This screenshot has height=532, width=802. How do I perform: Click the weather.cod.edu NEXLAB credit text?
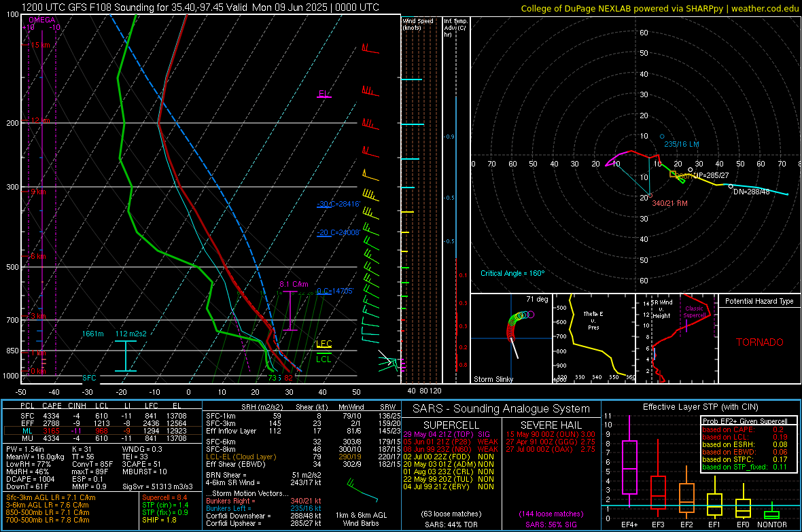[659, 8]
